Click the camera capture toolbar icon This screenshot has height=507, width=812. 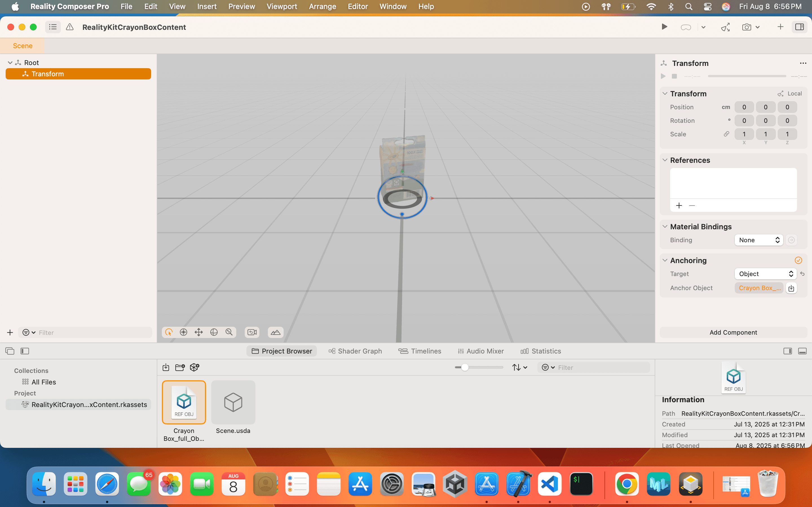[746, 27]
